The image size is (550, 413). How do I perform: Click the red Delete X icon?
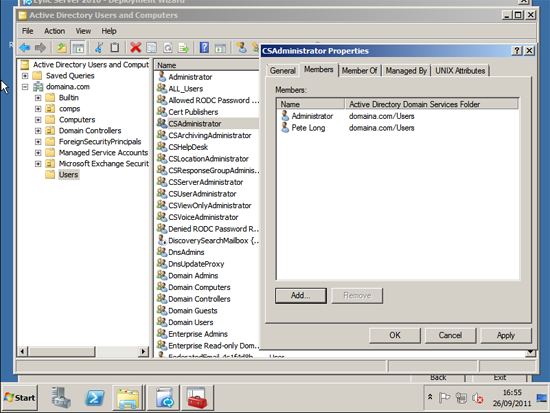pyautogui.click(x=135, y=47)
